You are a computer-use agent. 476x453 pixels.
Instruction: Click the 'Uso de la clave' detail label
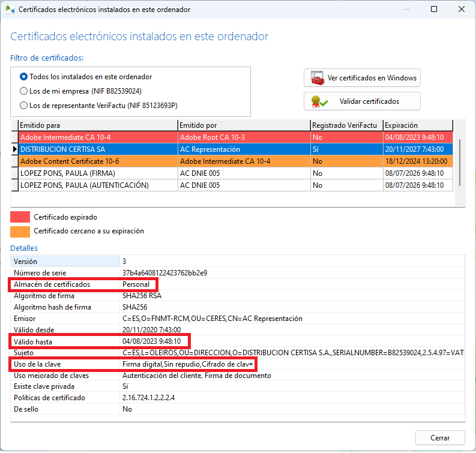point(37,364)
